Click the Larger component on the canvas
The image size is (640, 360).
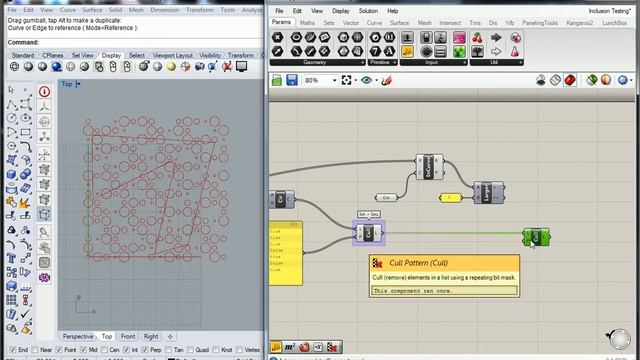489,193
